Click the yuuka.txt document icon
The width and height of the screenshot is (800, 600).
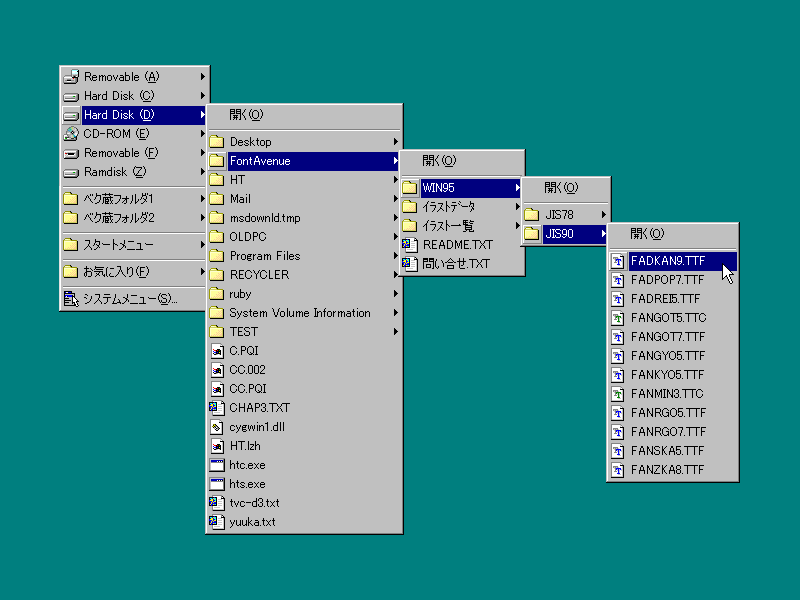coord(217,522)
